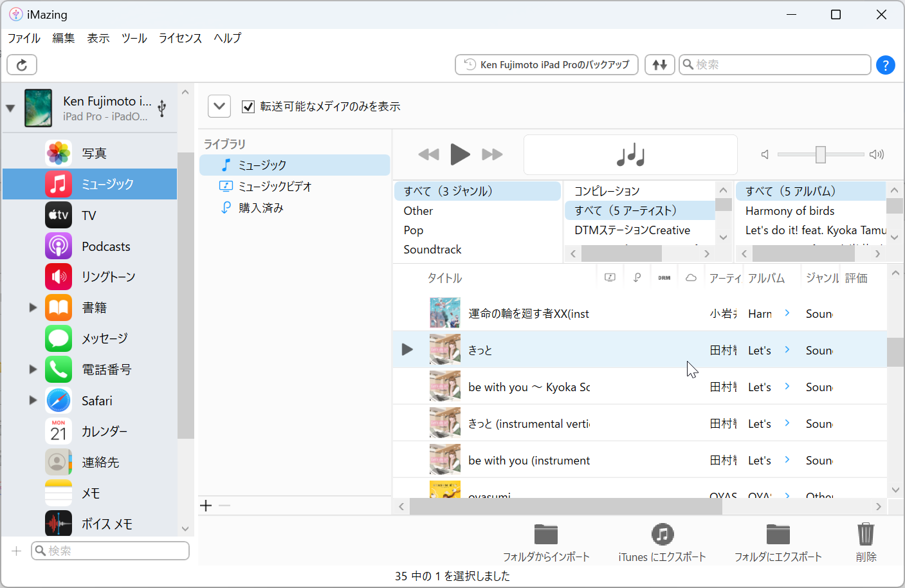Viewport: 905px width, 588px height.
Task: Click the track list horizontal scrollbar
Action: coord(565,506)
